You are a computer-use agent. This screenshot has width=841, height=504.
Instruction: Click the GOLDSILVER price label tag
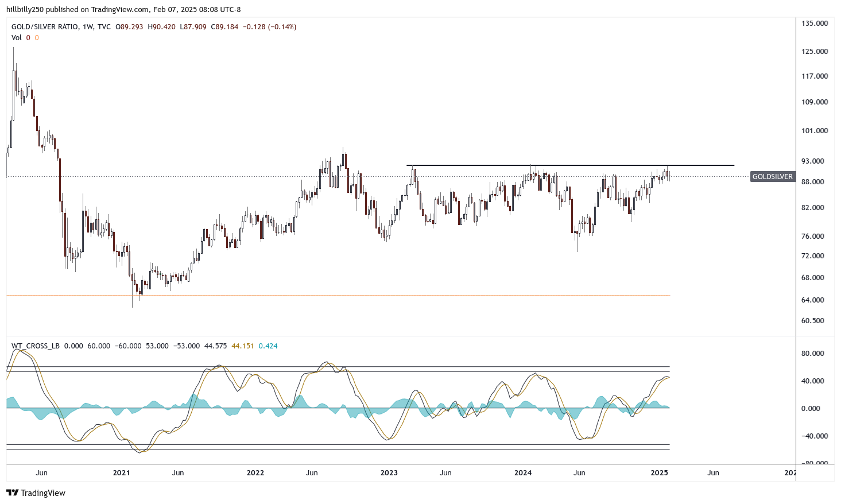[773, 177]
